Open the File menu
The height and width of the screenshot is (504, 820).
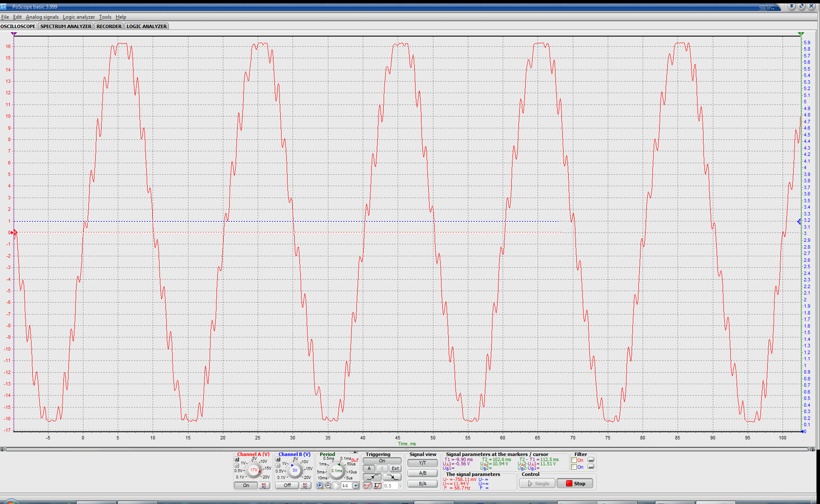(5, 17)
